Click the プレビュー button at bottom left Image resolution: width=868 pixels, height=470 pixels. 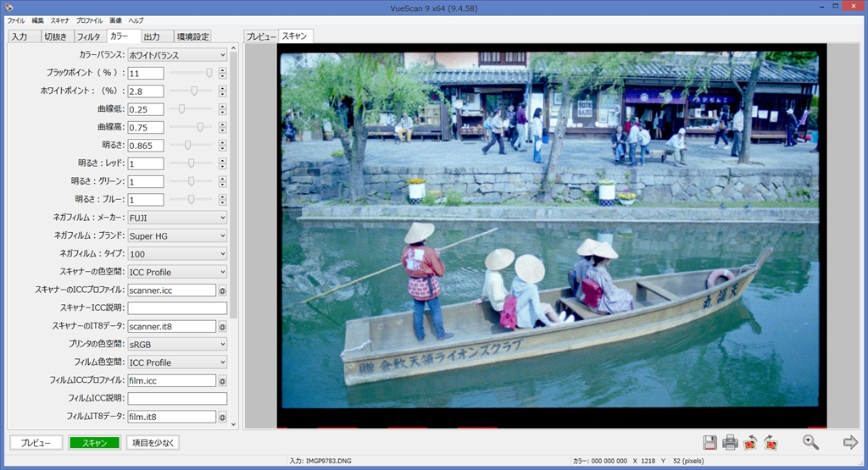[x=36, y=443]
